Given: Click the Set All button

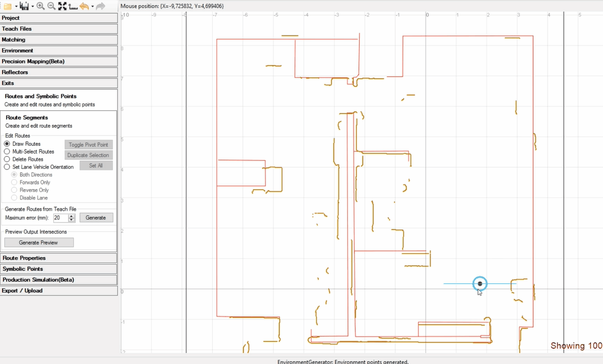Looking at the screenshot, I should point(96,166).
